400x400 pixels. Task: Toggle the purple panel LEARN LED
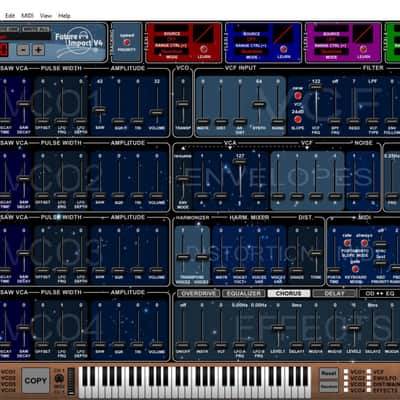coord(363,49)
